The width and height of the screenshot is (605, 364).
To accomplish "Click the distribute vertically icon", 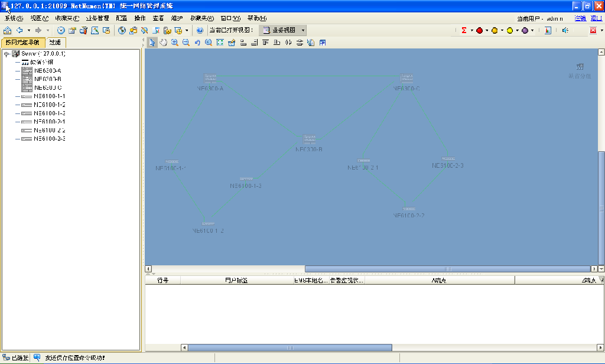I will click(300, 43).
